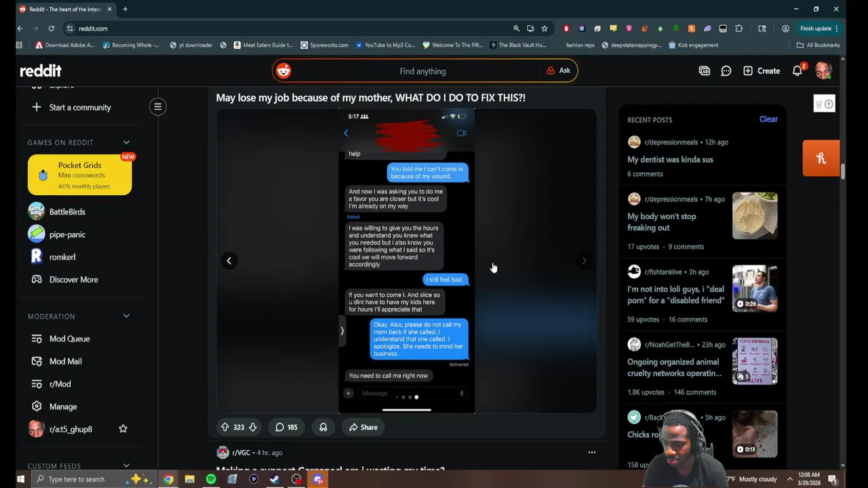Open the chat icon in Reddit header
The height and width of the screenshot is (488, 868).
pyautogui.click(x=726, y=70)
